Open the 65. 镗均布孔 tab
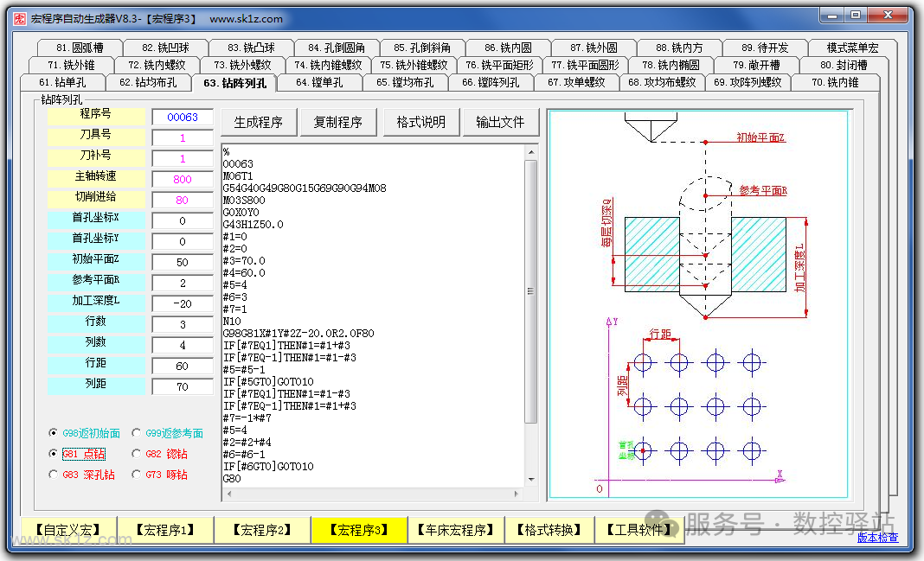This screenshot has width=924, height=561. point(405,82)
